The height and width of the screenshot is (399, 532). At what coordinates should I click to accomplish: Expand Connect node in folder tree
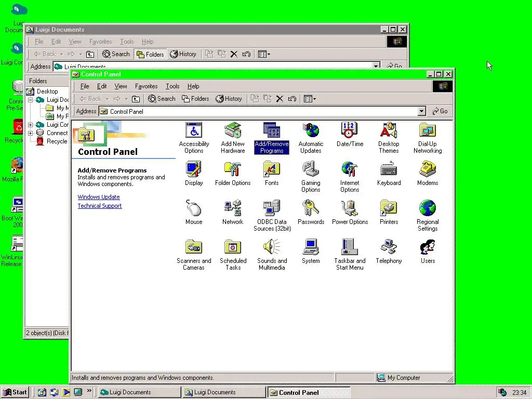click(31, 133)
